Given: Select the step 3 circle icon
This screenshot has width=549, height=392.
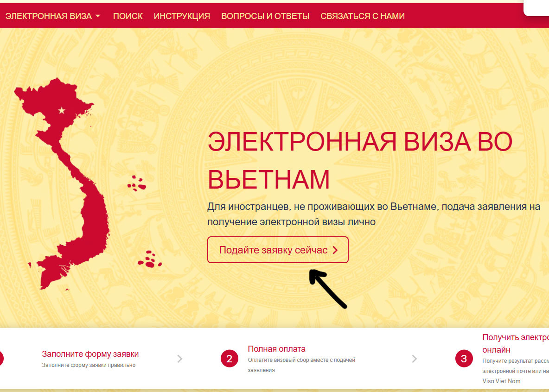Looking at the screenshot, I should click(464, 359).
